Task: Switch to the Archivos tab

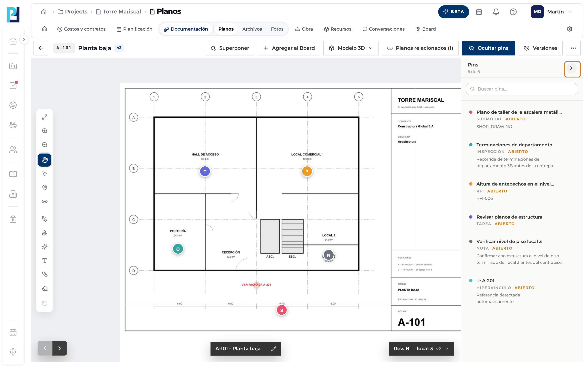Action: (252, 29)
